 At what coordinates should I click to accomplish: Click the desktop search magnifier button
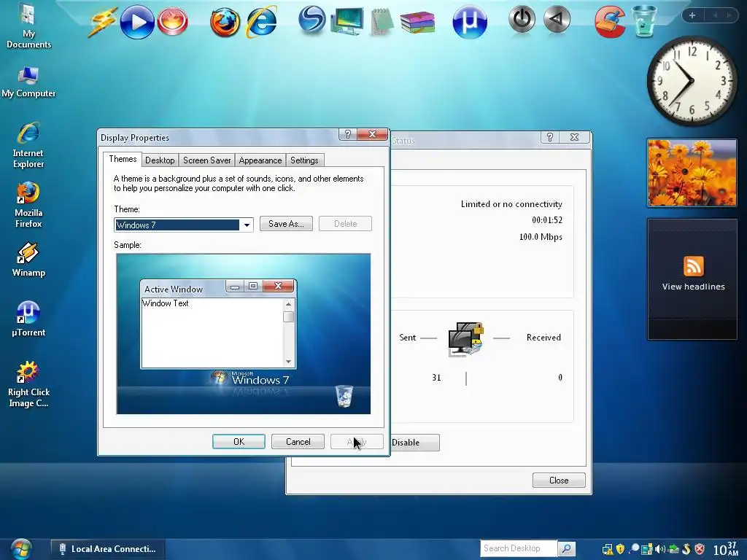[566, 548]
